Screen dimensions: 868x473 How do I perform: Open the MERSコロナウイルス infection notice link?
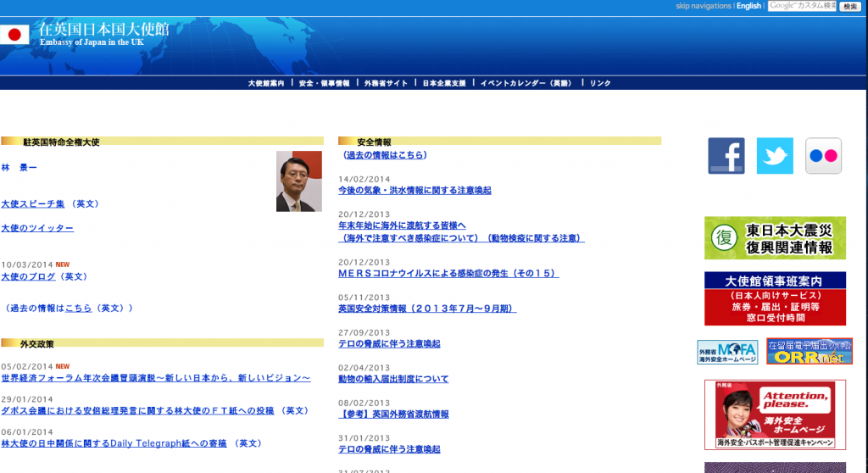[x=448, y=274]
